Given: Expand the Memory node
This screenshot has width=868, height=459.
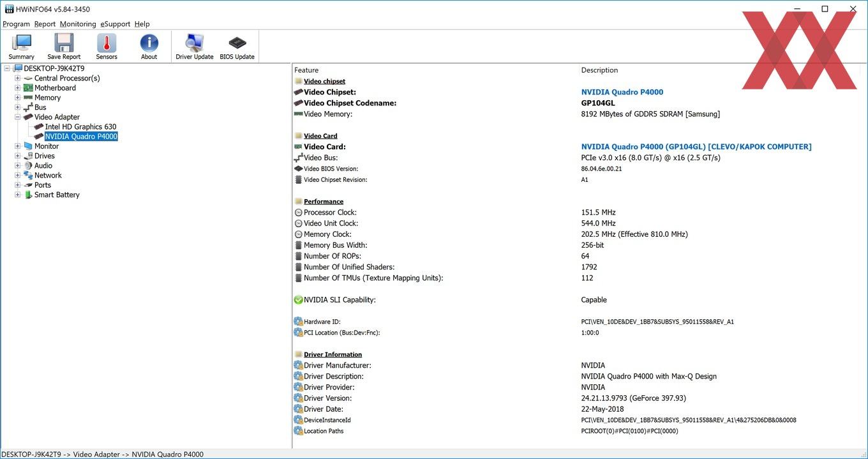Looking at the screenshot, I should 18,98.
